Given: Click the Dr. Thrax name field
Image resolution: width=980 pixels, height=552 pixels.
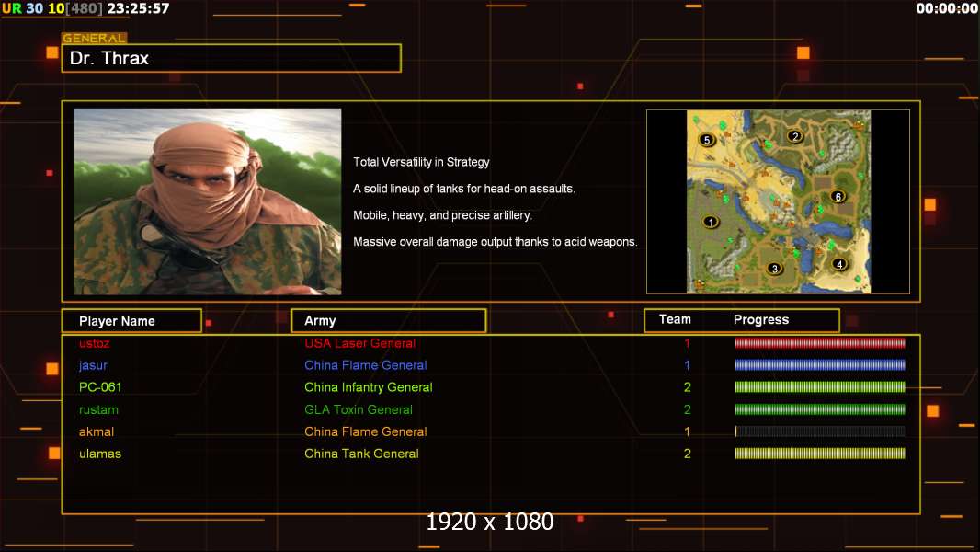Looking at the screenshot, I should 232,58.
